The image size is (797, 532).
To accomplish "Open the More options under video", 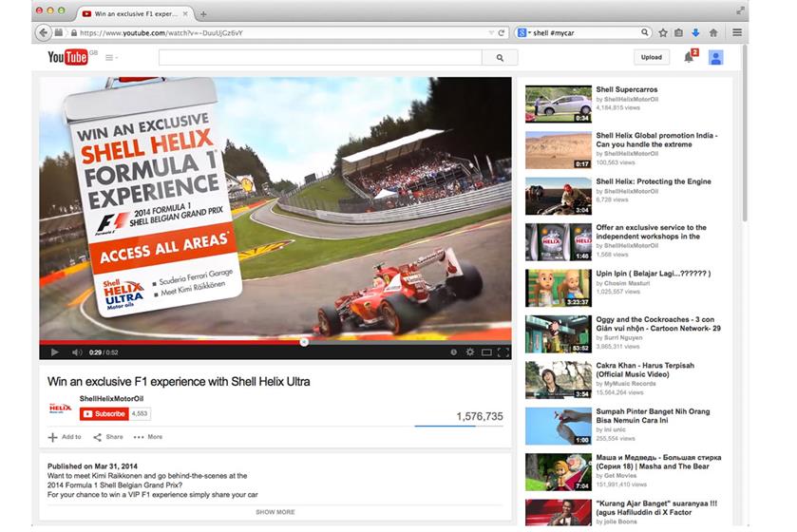I will click(148, 437).
